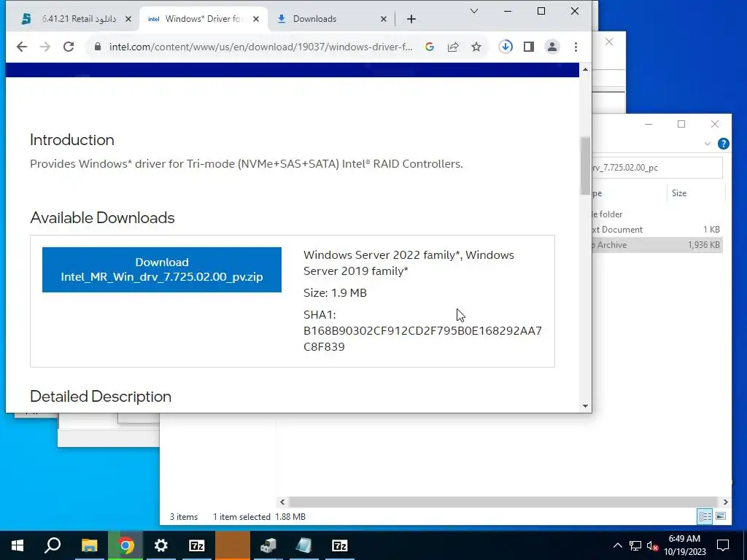Click the Available Downloads heading
This screenshot has height=560, width=747.
pyautogui.click(x=102, y=217)
